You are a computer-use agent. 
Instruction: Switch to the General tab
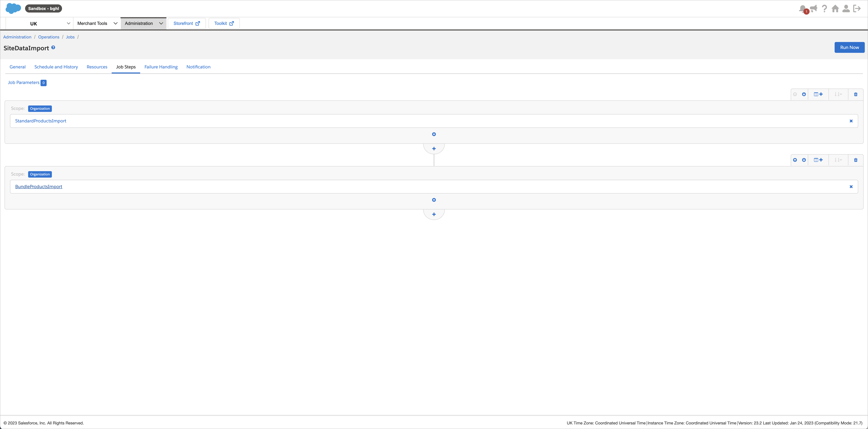tap(17, 67)
